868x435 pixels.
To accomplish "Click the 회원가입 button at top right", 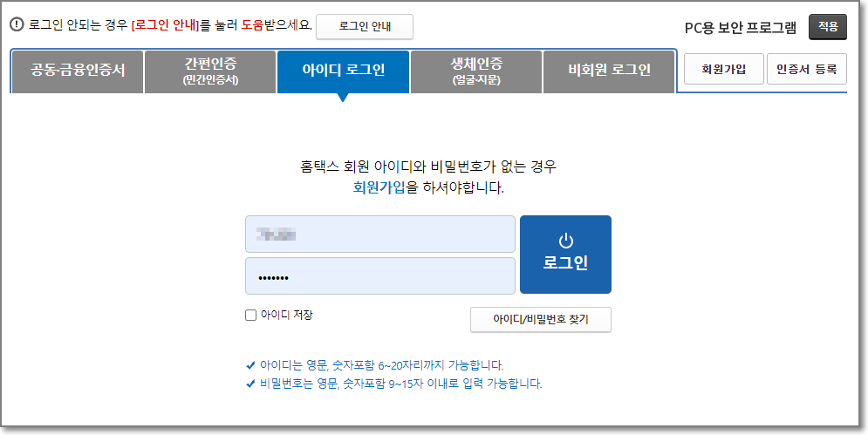I will [724, 69].
